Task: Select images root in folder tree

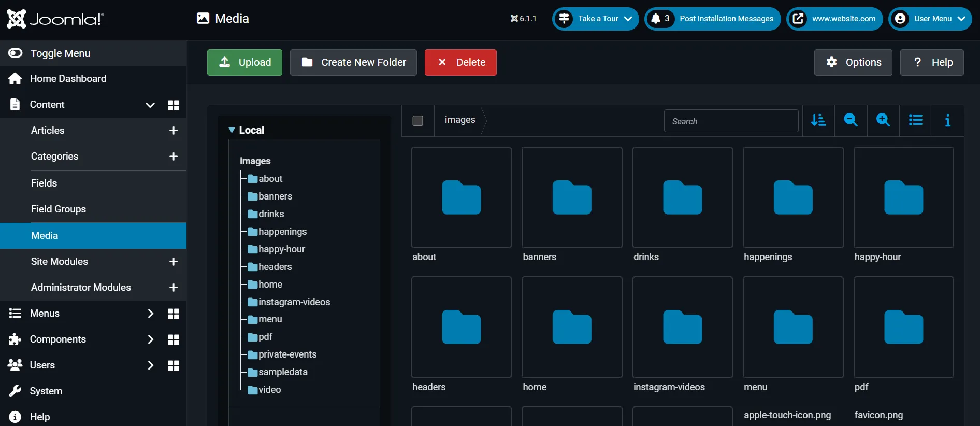Action: pyautogui.click(x=255, y=161)
